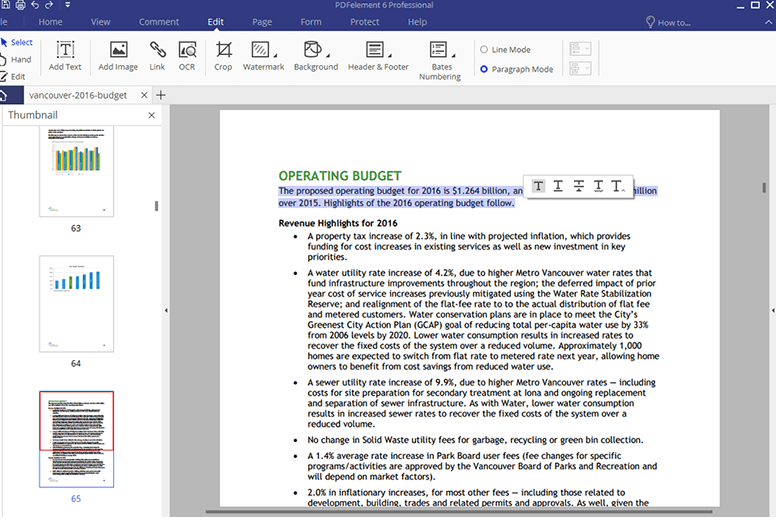Open page 63 thumbnail
The height and width of the screenshot is (527, 776).
pyautogui.click(x=76, y=171)
